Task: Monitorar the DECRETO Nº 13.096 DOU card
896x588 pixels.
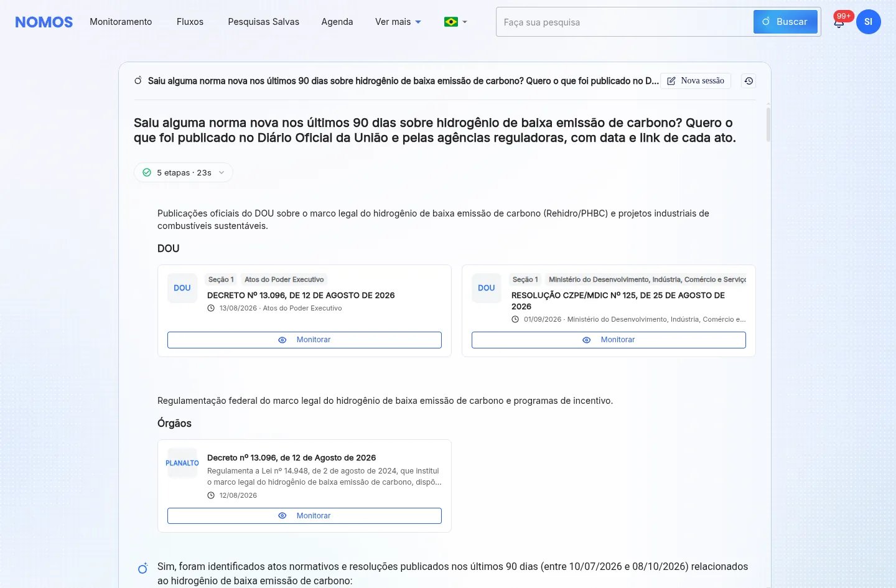Action: tap(304, 340)
